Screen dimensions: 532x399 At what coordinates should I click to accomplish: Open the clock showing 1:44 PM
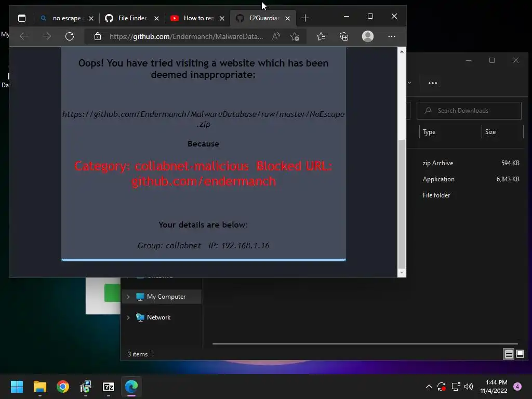click(494, 387)
